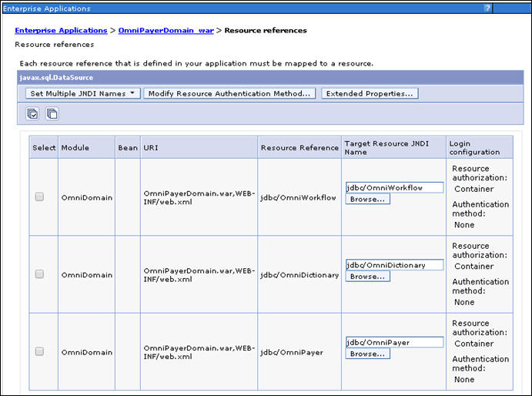The width and height of the screenshot is (532, 396).
Task: Open the OmniPayerDomain_war breadcrumb link
Action: [166, 30]
